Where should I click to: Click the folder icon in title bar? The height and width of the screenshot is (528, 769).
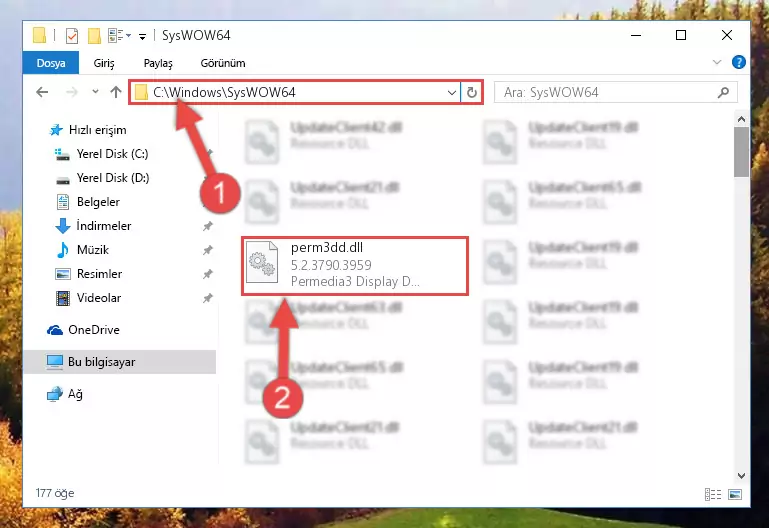39,35
